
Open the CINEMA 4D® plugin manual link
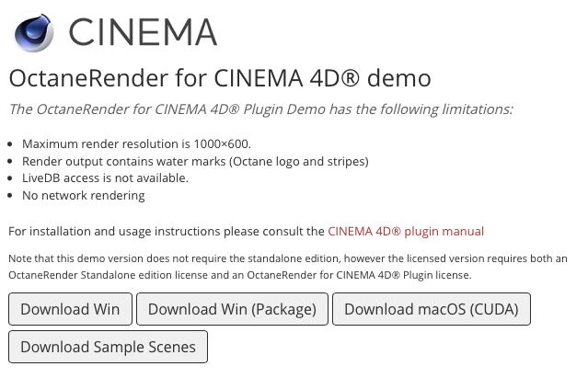[x=406, y=231]
